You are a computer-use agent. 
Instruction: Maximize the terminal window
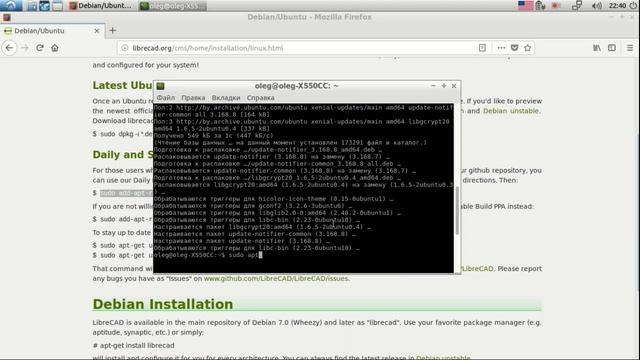(444, 86)
